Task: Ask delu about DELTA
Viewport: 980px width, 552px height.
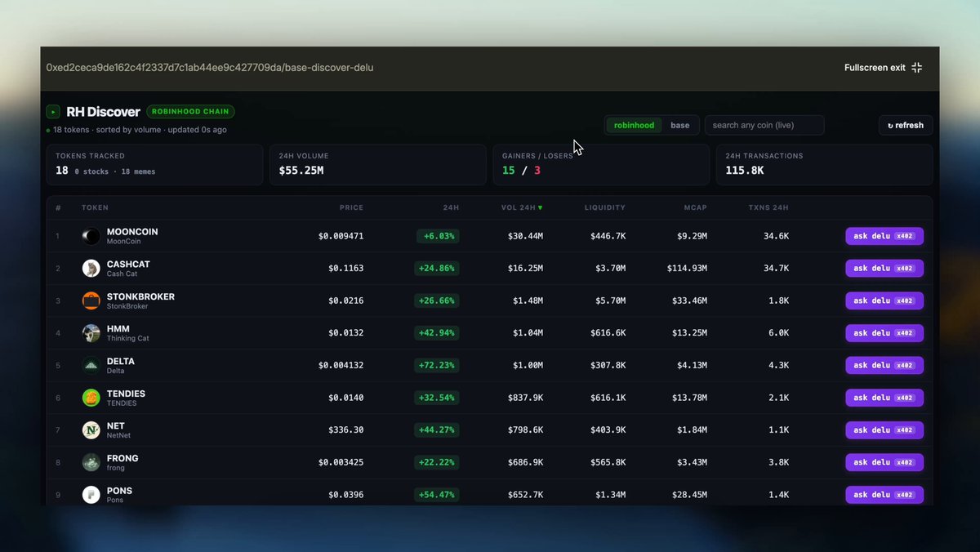Action: coord(884,365)
